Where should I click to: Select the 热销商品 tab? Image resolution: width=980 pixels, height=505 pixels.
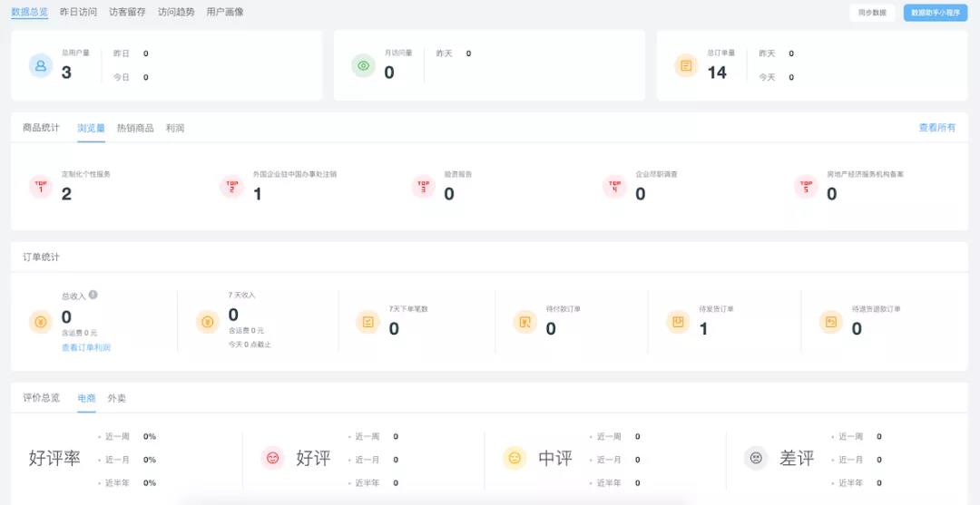click(x=135, y=128)
